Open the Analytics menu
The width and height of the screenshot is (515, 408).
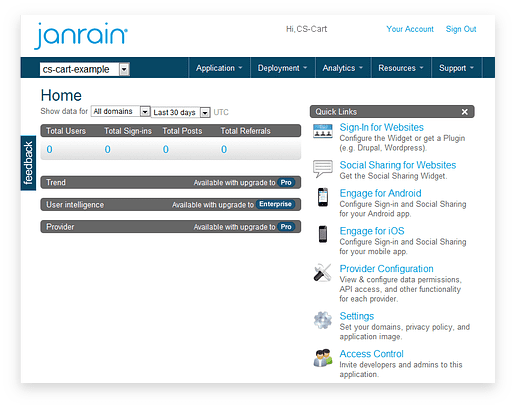point(343,68)
